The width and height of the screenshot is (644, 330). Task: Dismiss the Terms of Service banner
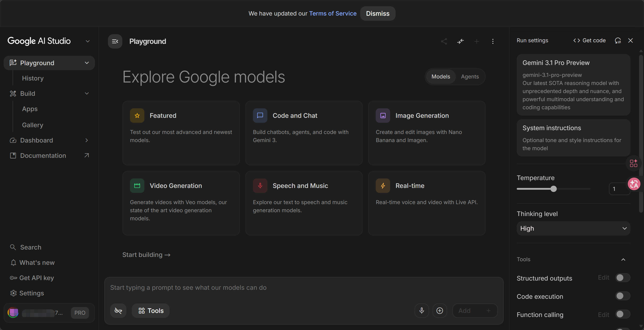click(378, 13)
